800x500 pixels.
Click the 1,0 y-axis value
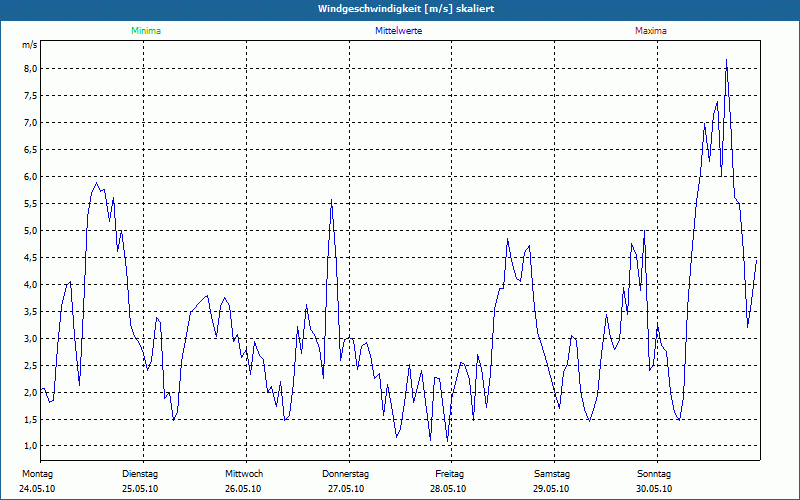pyautogui.click(x=30, y=446)
